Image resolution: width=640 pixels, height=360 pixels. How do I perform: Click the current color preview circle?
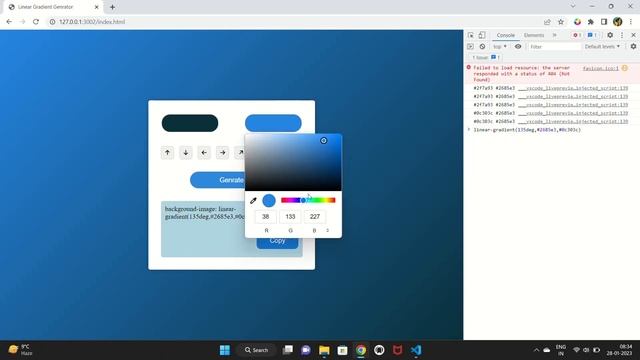(x=269, y=200)
